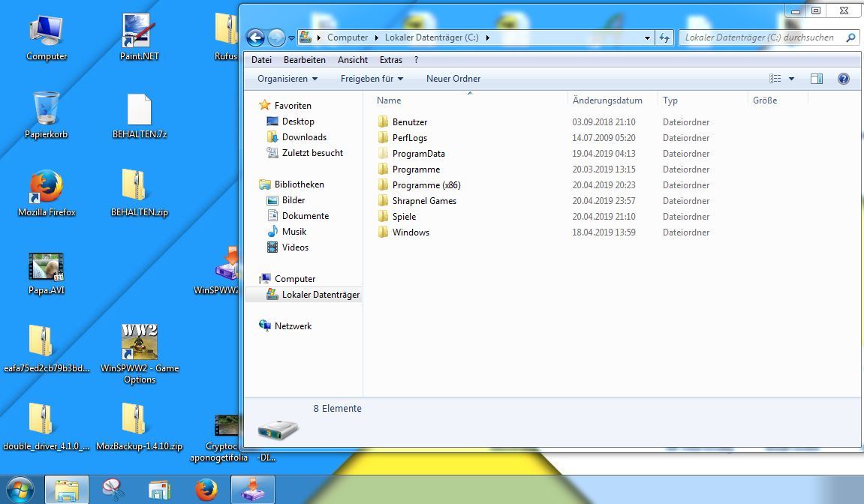
Task: Click the Windows Start orb
Action: (20, 489)
